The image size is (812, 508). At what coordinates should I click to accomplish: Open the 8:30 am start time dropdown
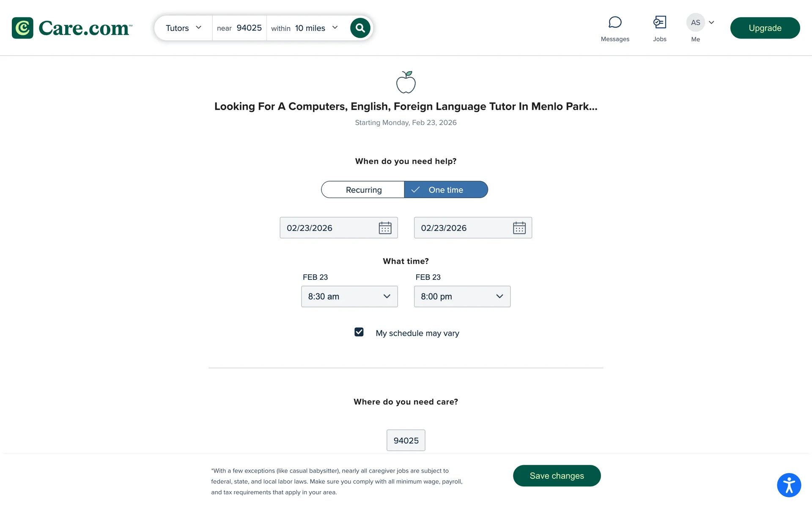coord(349,296)
